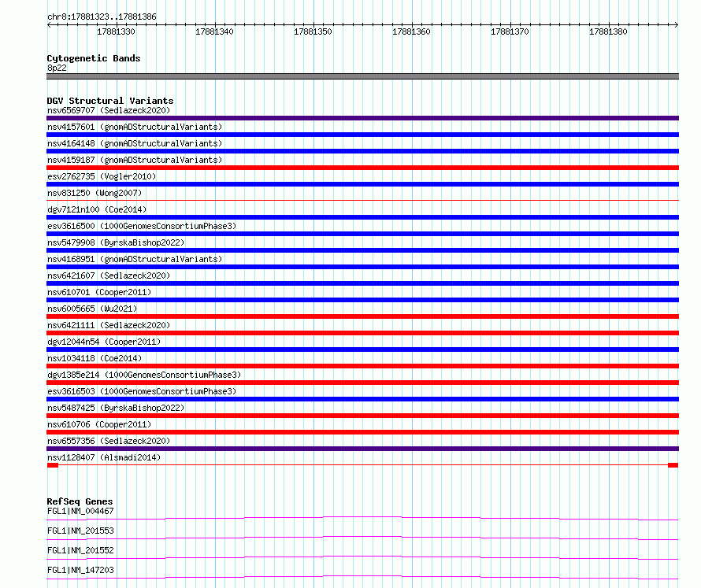Open transcript FGL1|NM_147203
The image size is (701, 588).
80,570
